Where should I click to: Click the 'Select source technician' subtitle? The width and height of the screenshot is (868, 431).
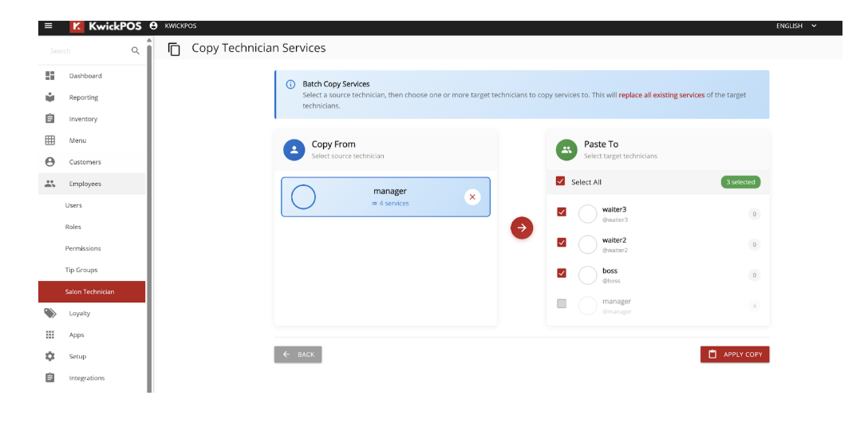[348, 156]
